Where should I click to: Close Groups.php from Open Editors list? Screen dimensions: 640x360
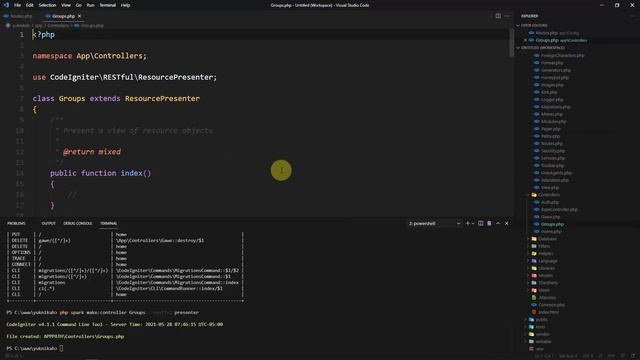525,40
